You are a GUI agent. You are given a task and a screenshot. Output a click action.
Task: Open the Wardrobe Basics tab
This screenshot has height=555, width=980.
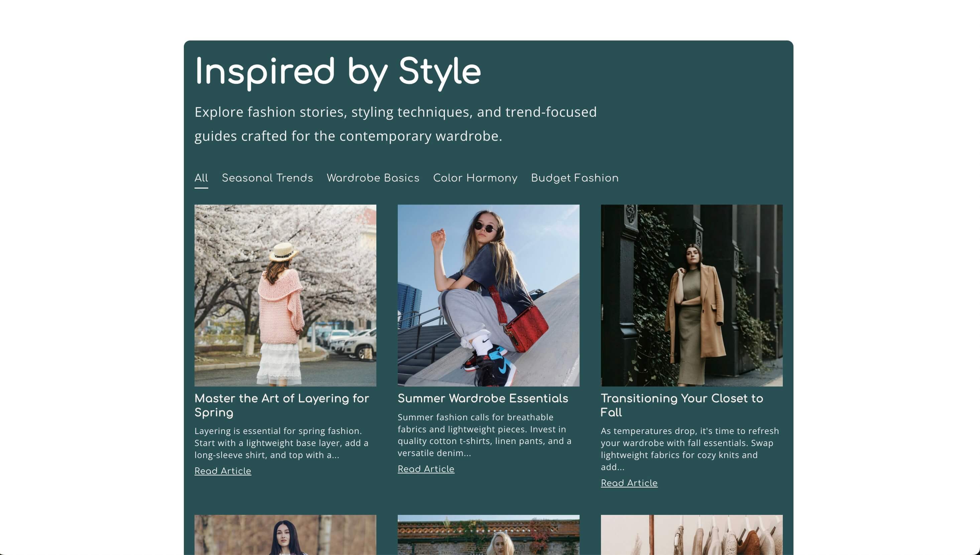pos(373,178)
